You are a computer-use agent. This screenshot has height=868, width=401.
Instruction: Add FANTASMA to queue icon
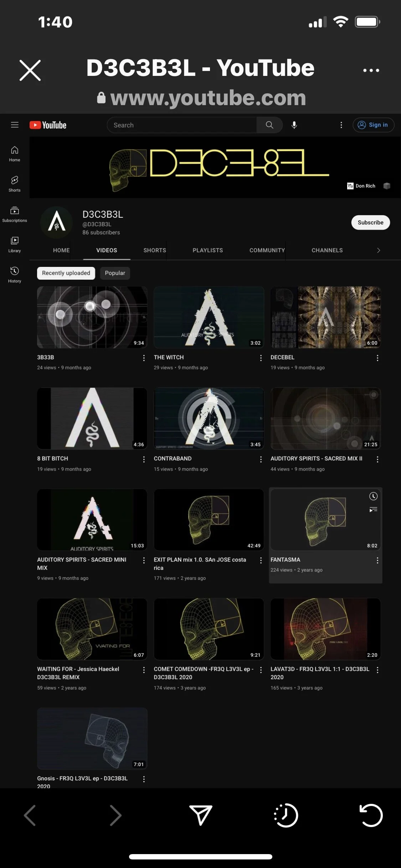click(373, 510)
